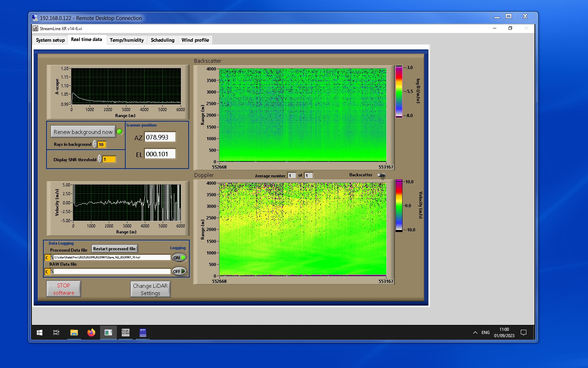Enable RAW data file logging

[179, 271]
